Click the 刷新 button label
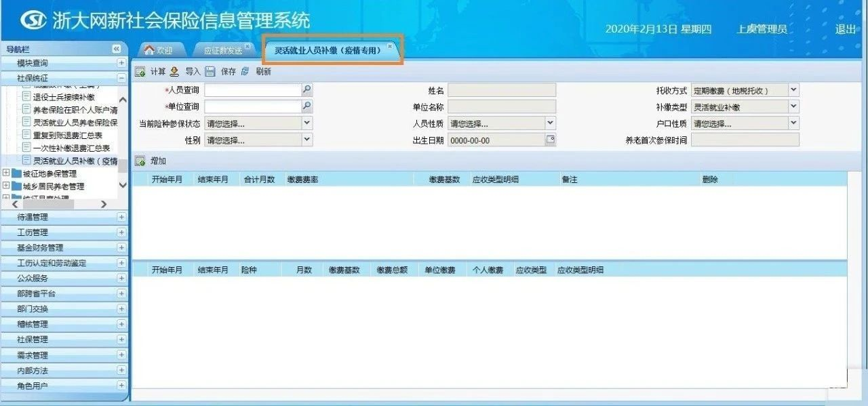868x406 pixels. click(x=263, y=72)
